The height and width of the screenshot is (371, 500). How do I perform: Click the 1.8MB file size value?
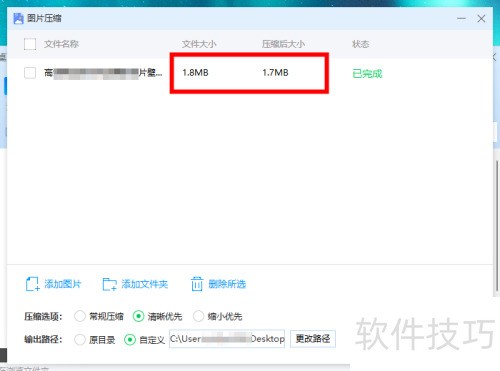pos(195,73)
